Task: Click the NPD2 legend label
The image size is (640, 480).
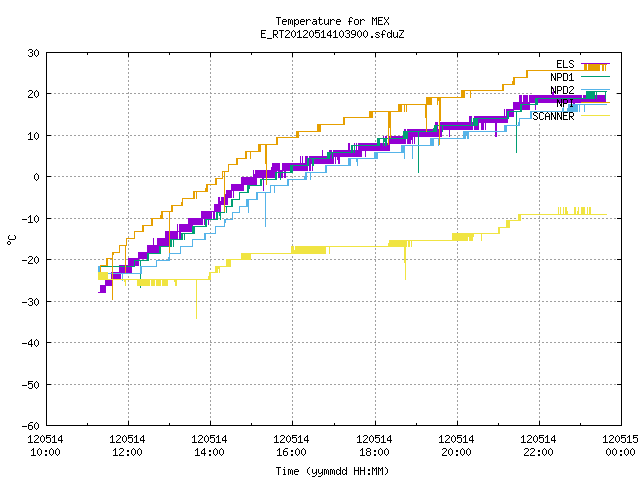Action: [562, 90]
